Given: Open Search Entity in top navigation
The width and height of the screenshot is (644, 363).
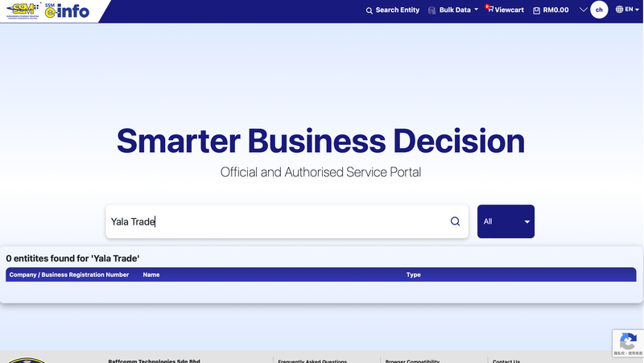Looking at the screenshot, I should (x=393, y=10).
